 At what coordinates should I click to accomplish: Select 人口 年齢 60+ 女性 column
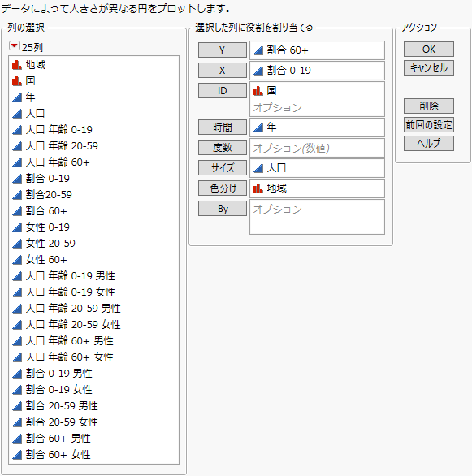click(x=93, y=357)
